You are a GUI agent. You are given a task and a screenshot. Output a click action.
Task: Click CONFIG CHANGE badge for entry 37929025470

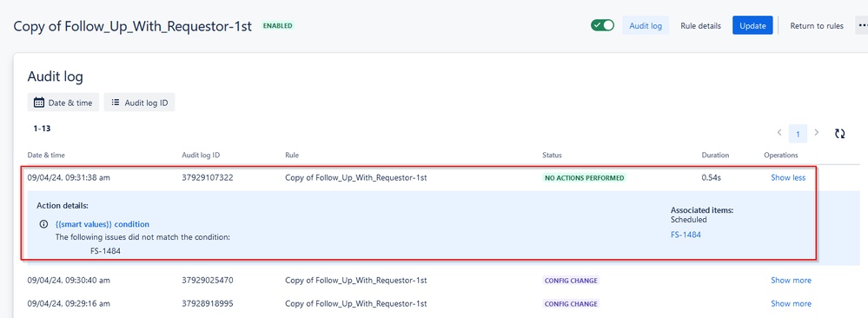click(571, 281)
